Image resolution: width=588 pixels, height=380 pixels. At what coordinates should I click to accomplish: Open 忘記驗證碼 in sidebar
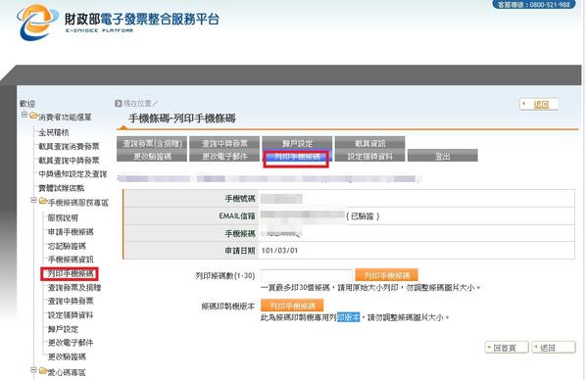67,246
